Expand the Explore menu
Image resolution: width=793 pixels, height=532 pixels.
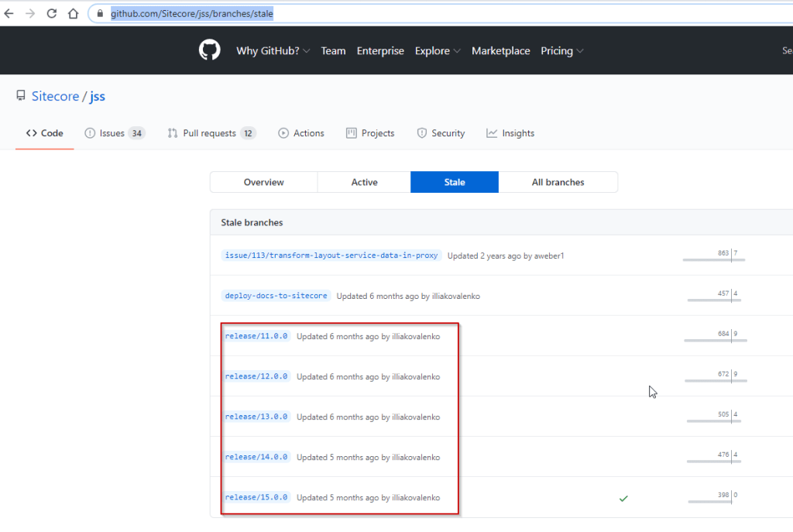pyautogui.click(x=438, y=51)
